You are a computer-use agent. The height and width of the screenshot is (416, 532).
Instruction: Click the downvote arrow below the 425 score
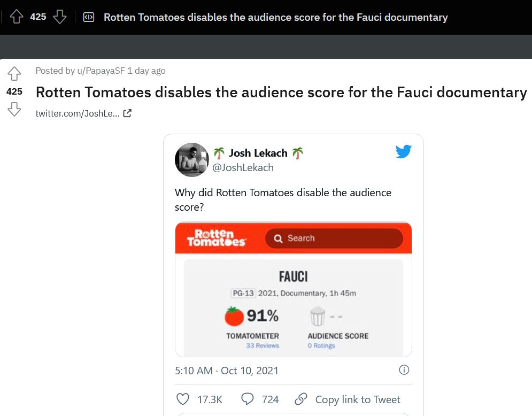point(14,110)
